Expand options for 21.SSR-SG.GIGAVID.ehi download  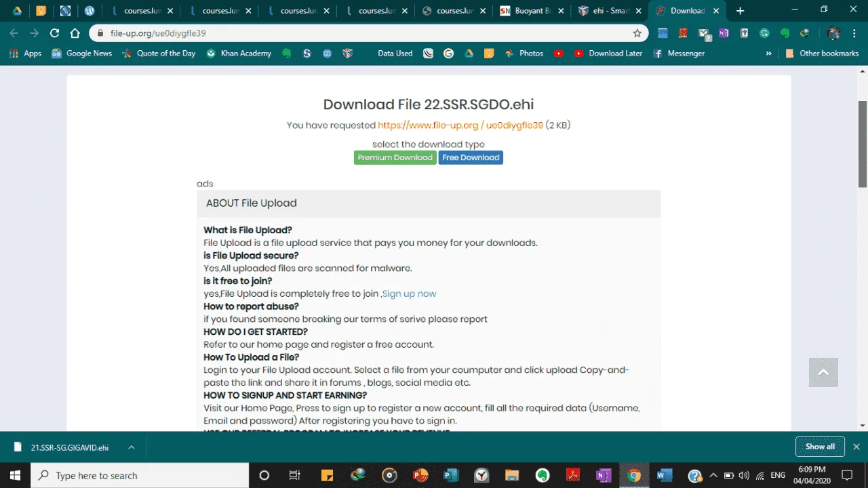tap(131, 447)
